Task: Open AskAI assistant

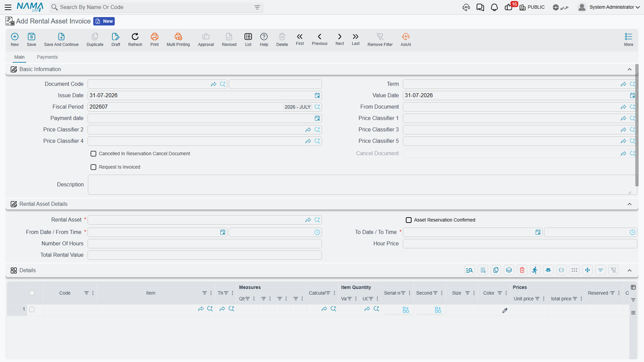Action: pyautogui.click(x=406, y=39)
